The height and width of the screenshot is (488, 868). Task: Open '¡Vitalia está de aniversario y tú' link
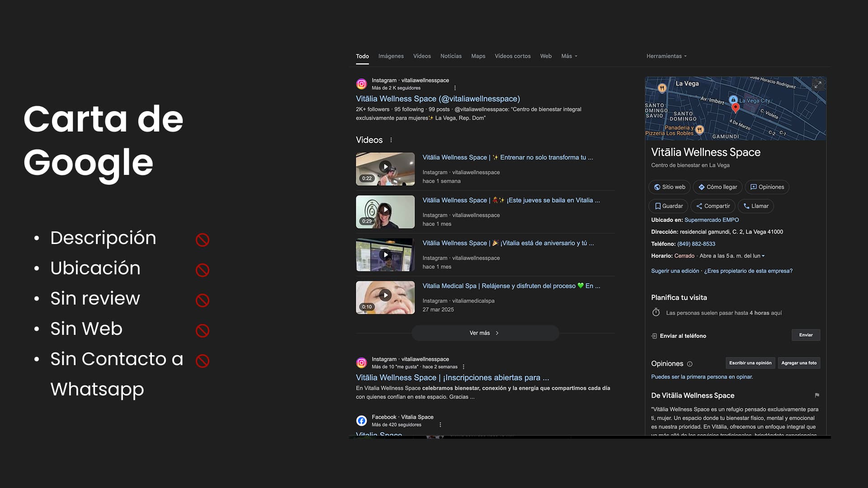point(508,243)
